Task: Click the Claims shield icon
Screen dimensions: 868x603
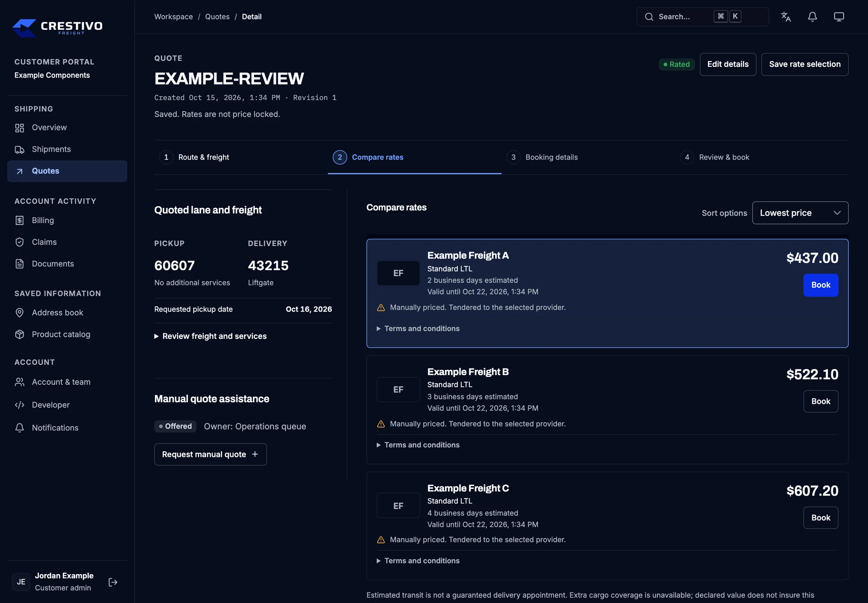Action: (x=19, y=242)
